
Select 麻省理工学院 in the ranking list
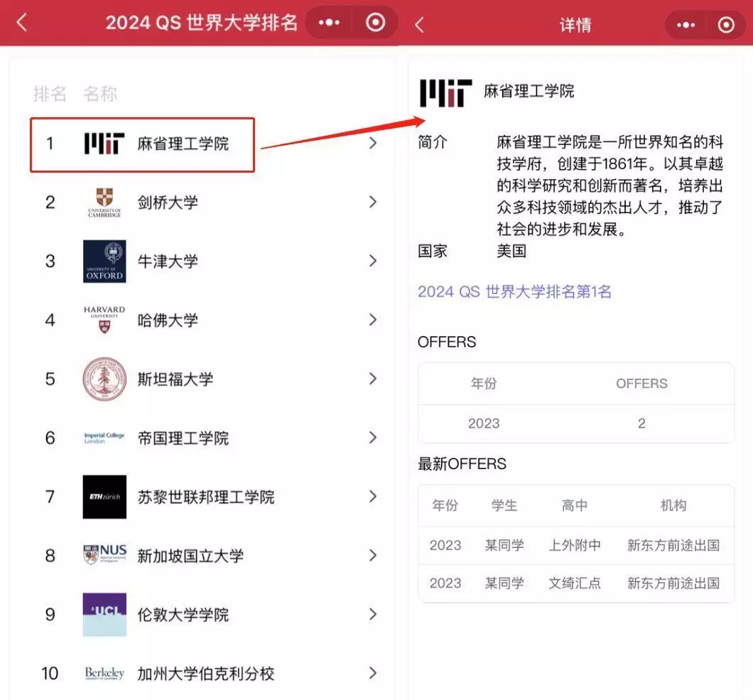183,144
